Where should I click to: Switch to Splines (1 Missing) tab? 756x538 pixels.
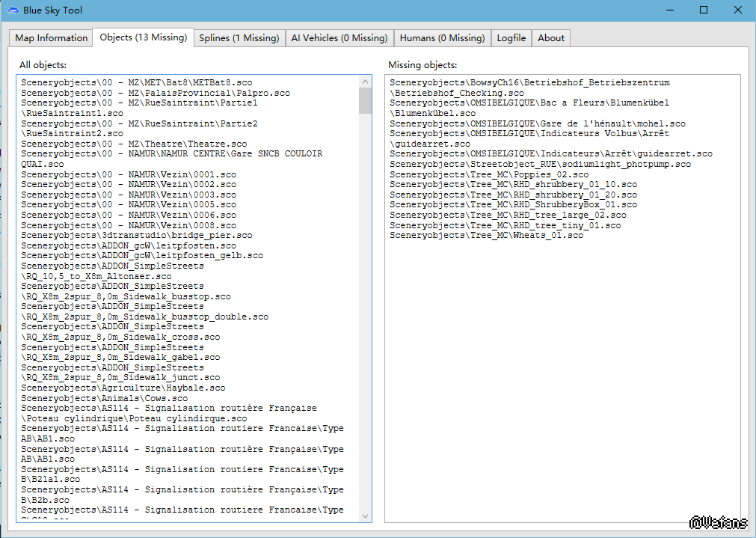[x=239, y=38]
